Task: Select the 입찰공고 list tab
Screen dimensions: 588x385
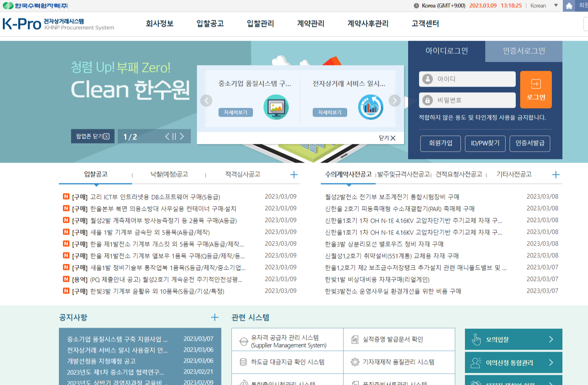Action: pos(96,174)
